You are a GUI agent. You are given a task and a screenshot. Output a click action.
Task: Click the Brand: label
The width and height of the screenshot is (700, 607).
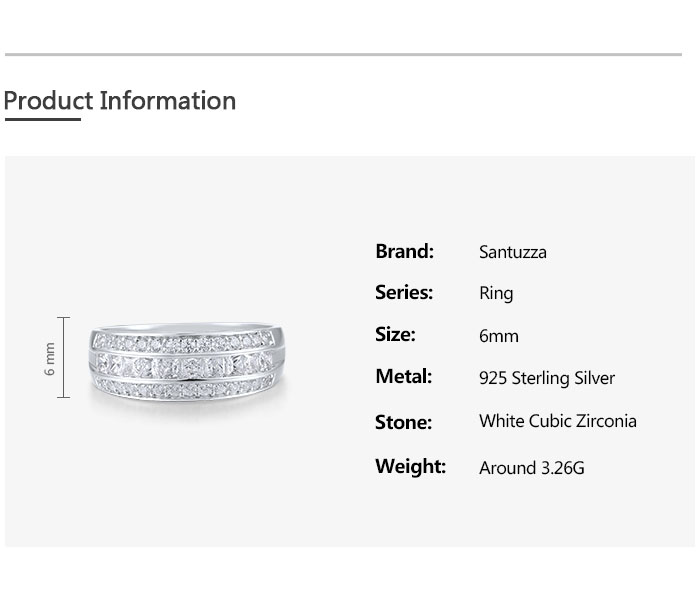pos(404,251)
